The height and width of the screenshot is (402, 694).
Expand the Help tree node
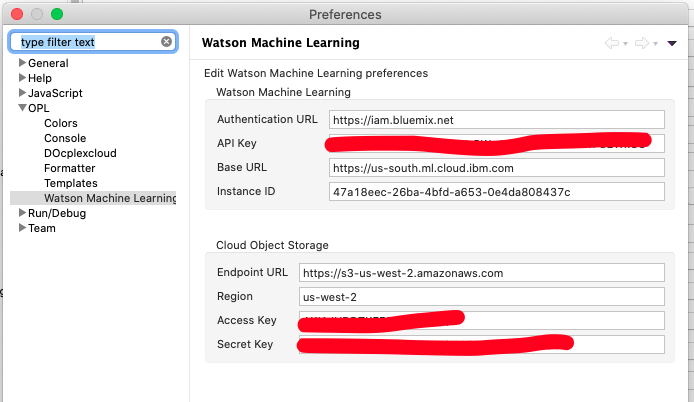point(22,78)
